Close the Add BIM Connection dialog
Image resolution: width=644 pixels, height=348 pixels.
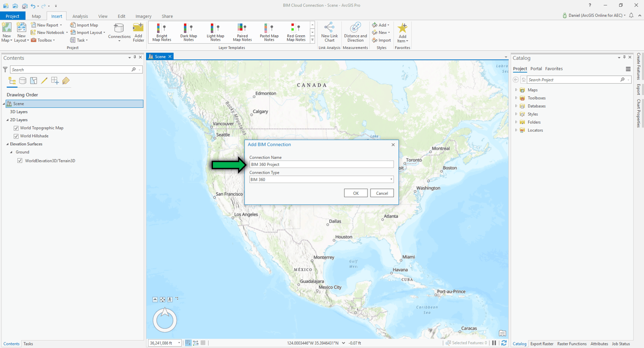pyautogui.click(x=393, y=145)
